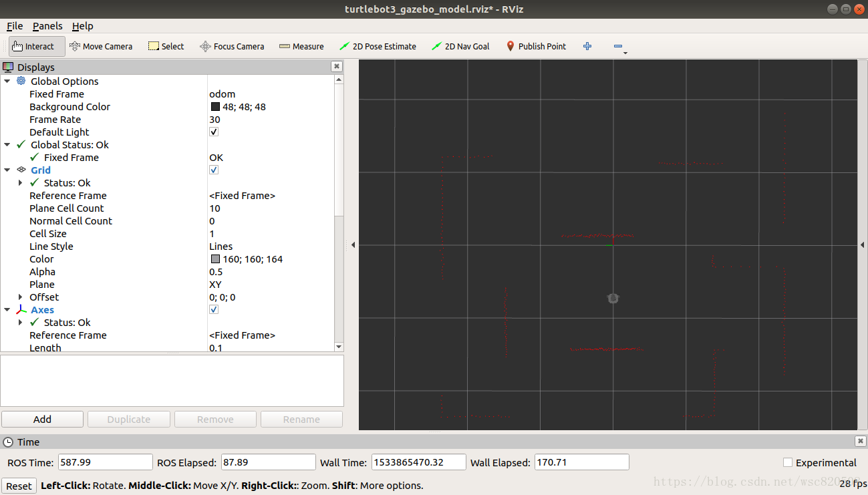The height and width of the screenshot is (495, 868).
Task: Click the Displays panel scrollbar up arrow
Action: [x=339, y=79]
